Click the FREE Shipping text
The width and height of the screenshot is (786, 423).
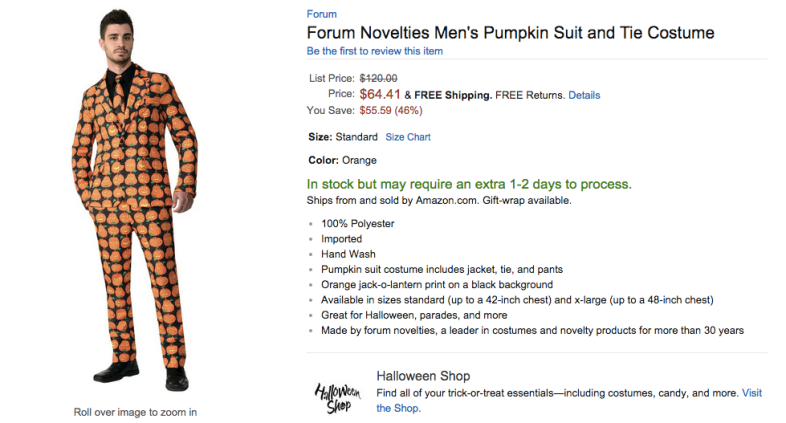point(453,95)
